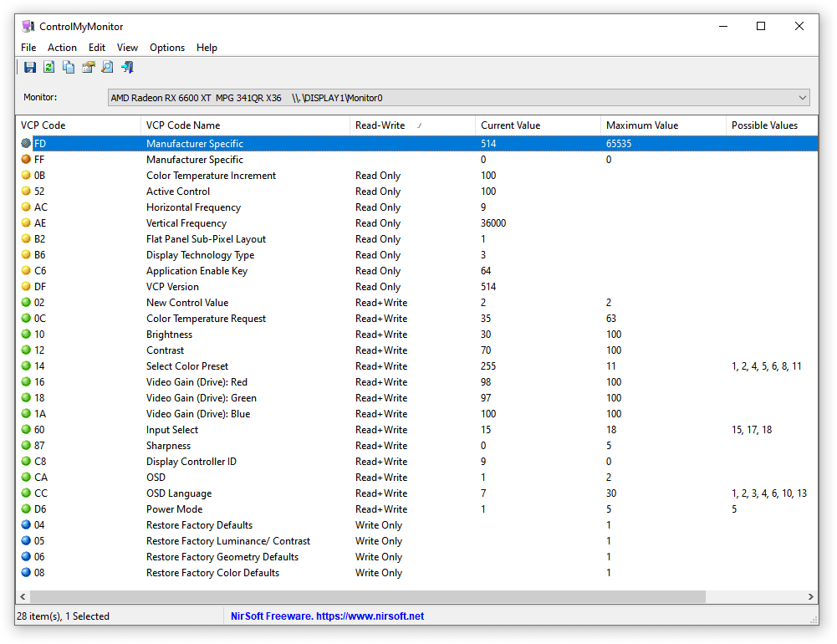Click the Exit toolbar icon
The image size is (837, 644).
click(127, 67)
